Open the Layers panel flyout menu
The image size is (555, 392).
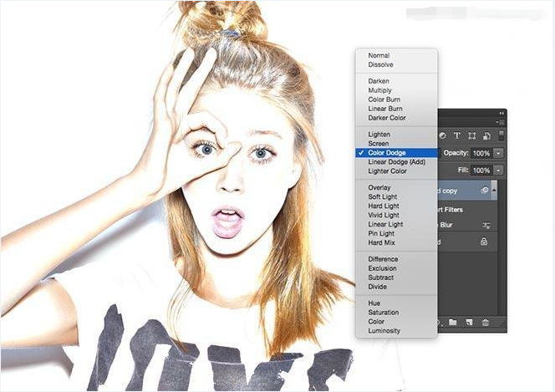pos(500,122)
